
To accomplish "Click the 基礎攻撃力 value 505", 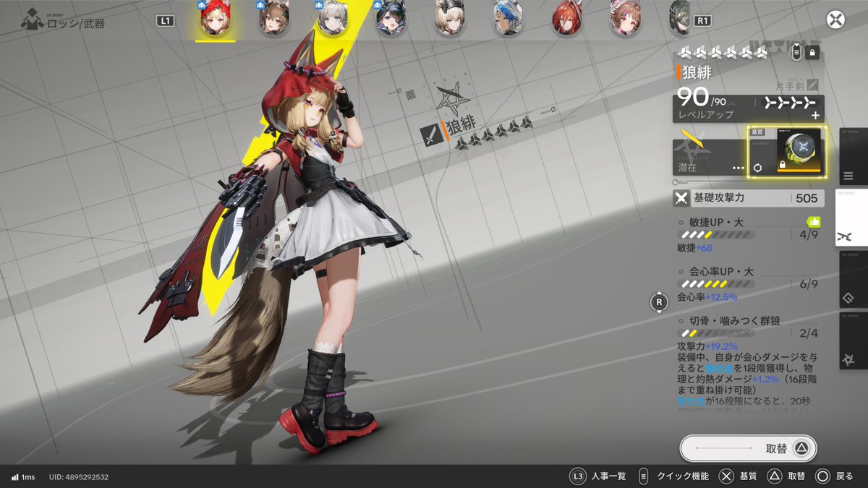I will [x=807, y=198].
